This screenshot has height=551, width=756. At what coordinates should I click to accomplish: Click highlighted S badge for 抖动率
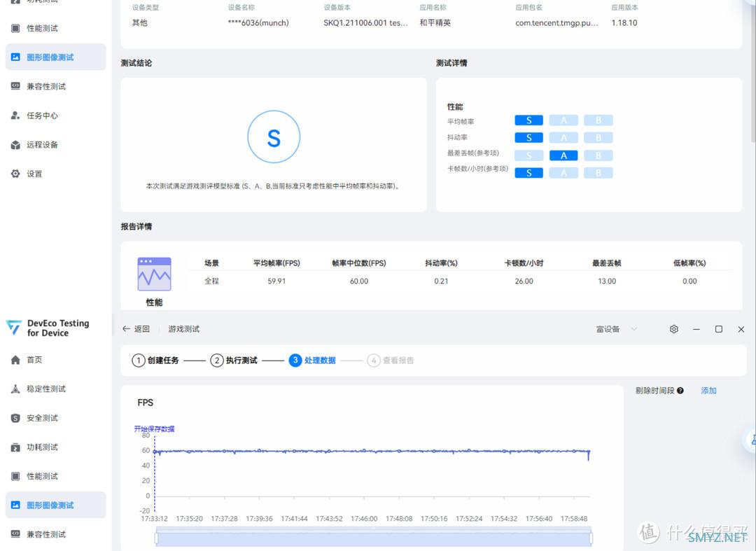(529, 137)
